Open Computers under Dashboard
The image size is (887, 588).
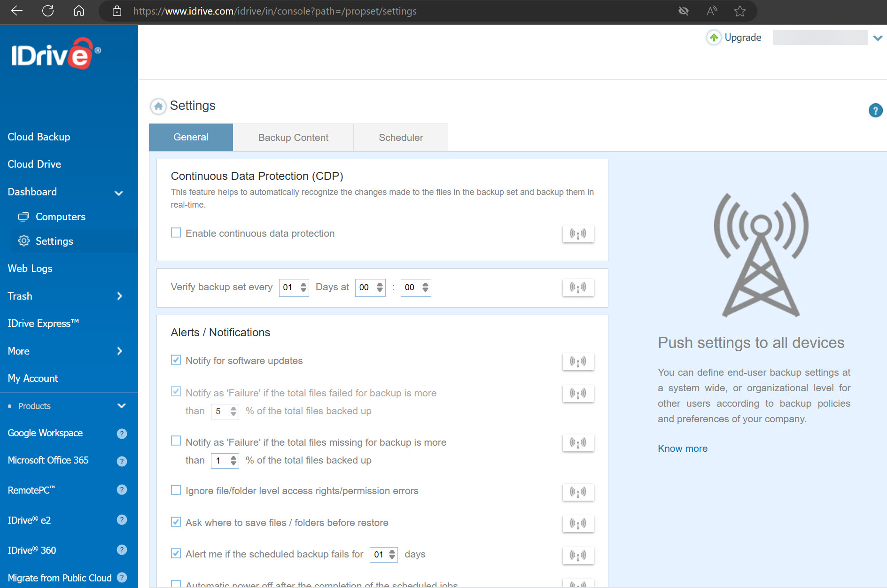[61, 217]
